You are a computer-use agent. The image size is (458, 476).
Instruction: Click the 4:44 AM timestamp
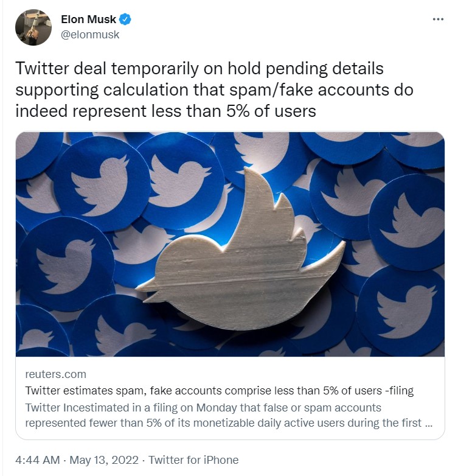(38, 460)
